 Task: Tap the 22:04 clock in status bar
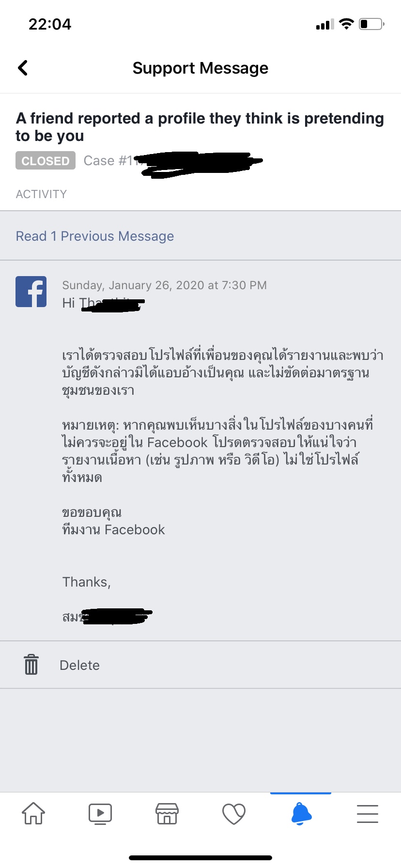coord(50,24)
